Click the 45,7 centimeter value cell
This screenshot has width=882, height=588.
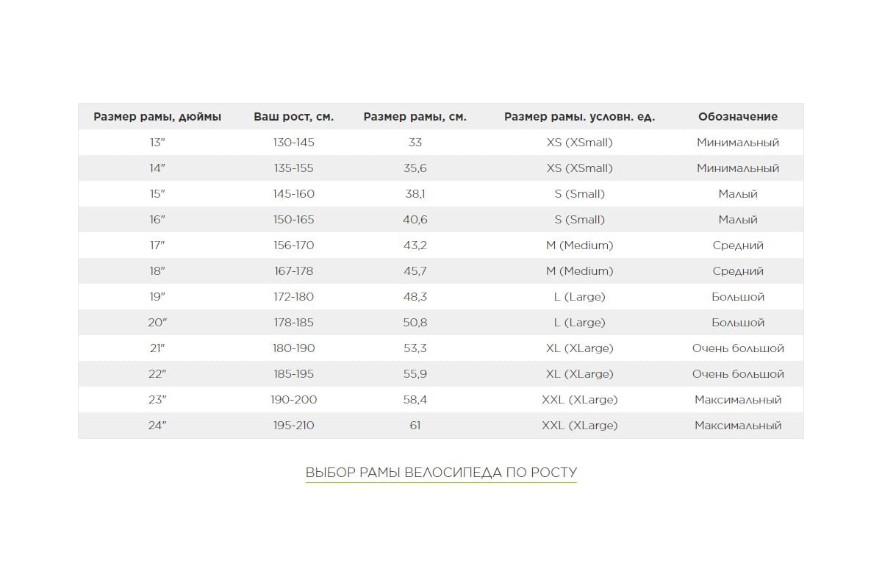pos(415,271)
